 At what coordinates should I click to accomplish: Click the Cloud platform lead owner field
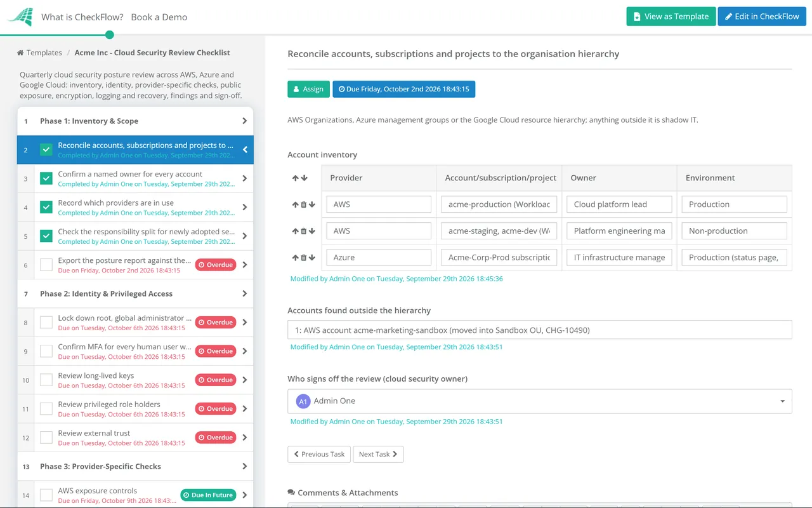click(x=619, y=204)
